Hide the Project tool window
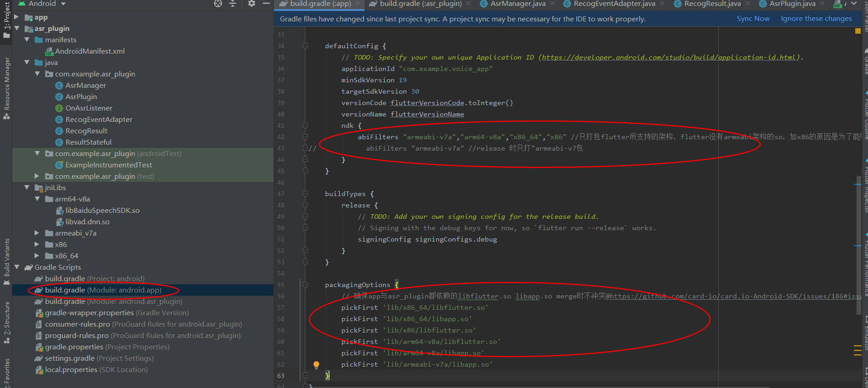 pos(266,4)
